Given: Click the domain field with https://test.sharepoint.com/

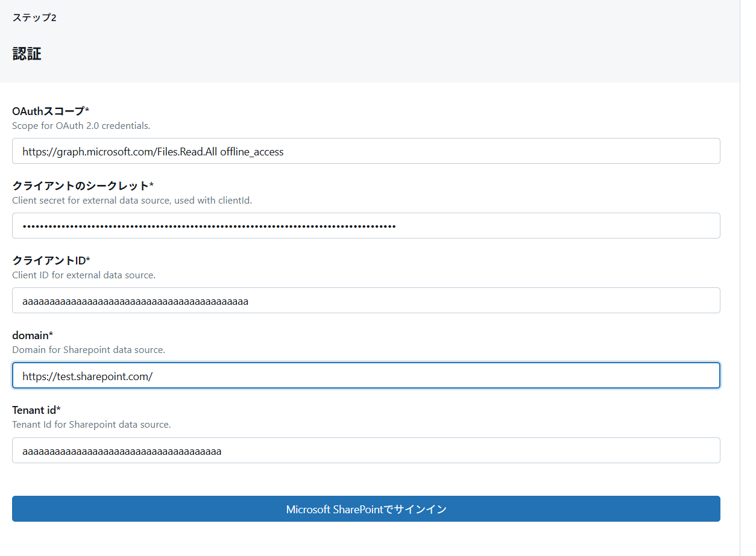Looking at the screenshot, I should (x=366, y=375).
